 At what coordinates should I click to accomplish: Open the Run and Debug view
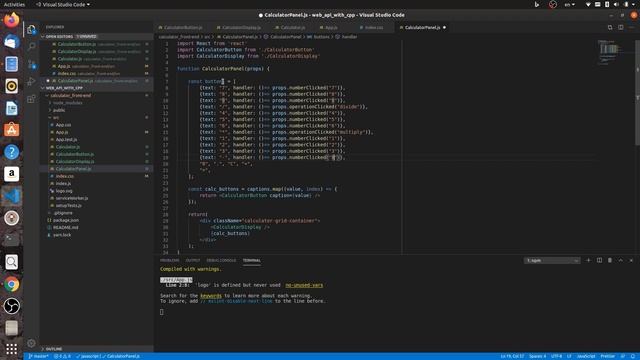[x=31, y=81]
